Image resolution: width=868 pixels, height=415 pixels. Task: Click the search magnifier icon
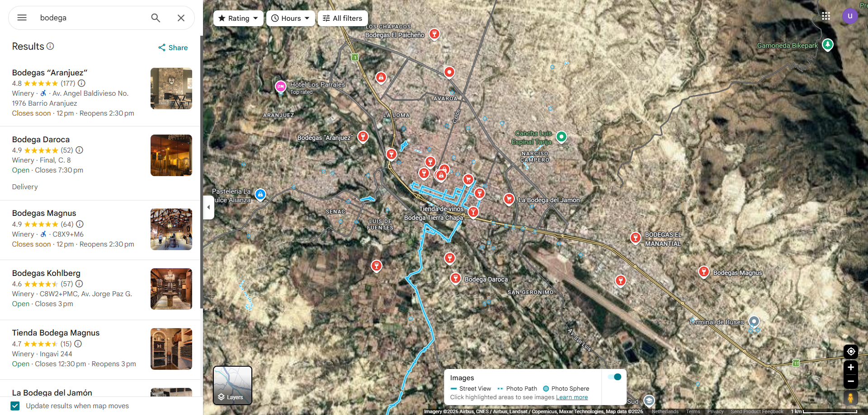click(x=156, y=18)
